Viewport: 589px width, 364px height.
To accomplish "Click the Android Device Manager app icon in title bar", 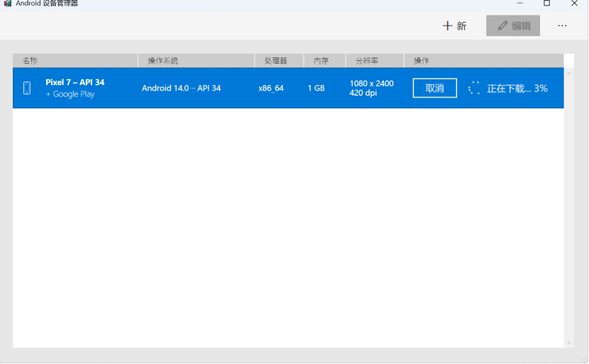I will click(x=8, y=4).
